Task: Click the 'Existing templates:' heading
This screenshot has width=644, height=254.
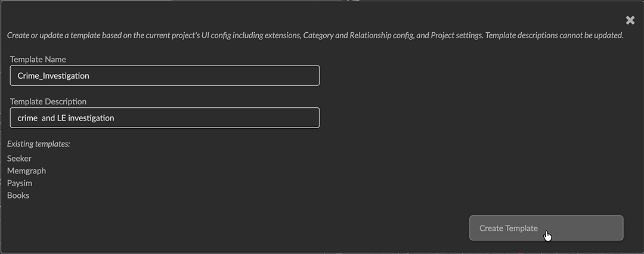Action: click(39, 144)
